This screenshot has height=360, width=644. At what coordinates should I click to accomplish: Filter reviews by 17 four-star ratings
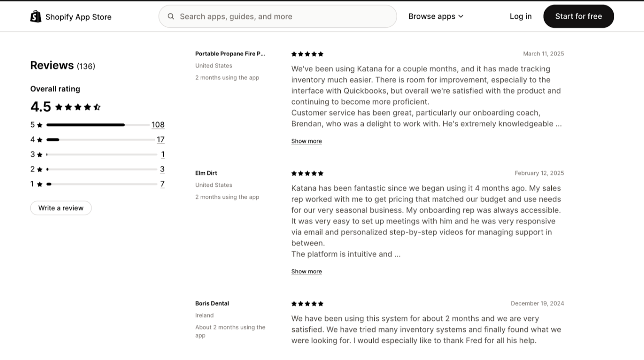tap(160, 140)
